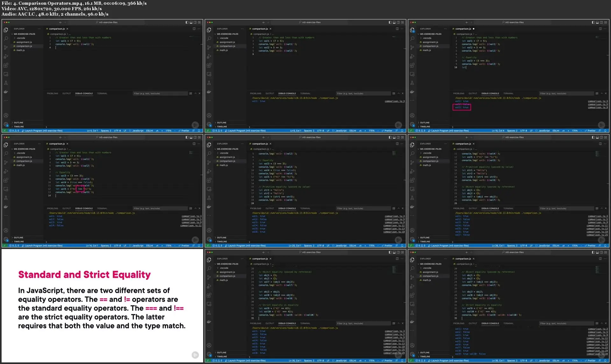The image size is (611, 364).
Task: Switch to PROBLEMS tab in the Ln 26 frame
Action: coord(459,208)
